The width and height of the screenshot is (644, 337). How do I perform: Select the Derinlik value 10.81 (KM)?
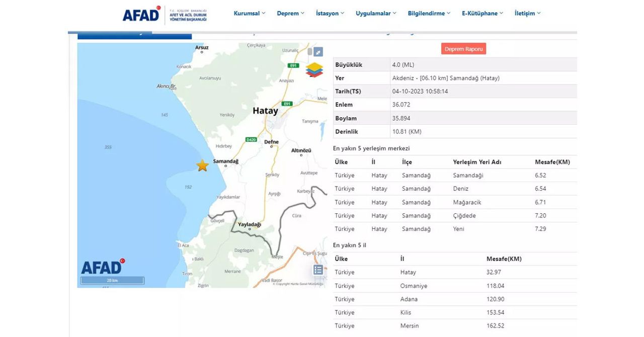(x=407, y=132)
